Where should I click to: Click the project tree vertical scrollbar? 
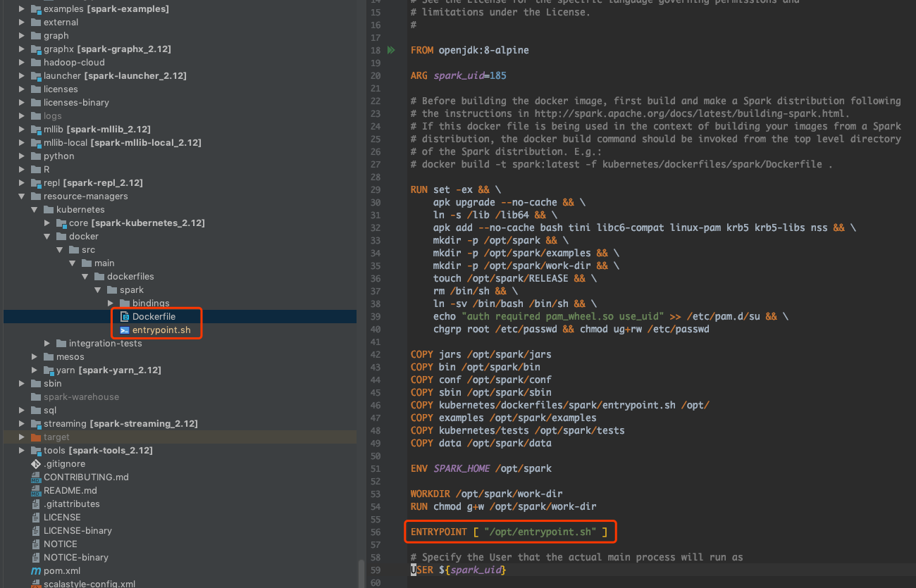coord(360,570)
